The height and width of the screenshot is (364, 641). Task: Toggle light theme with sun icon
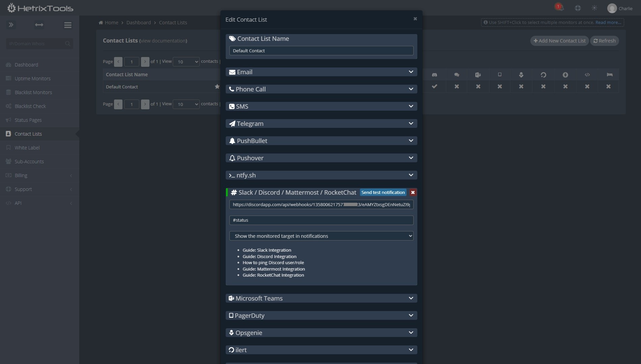594,8
